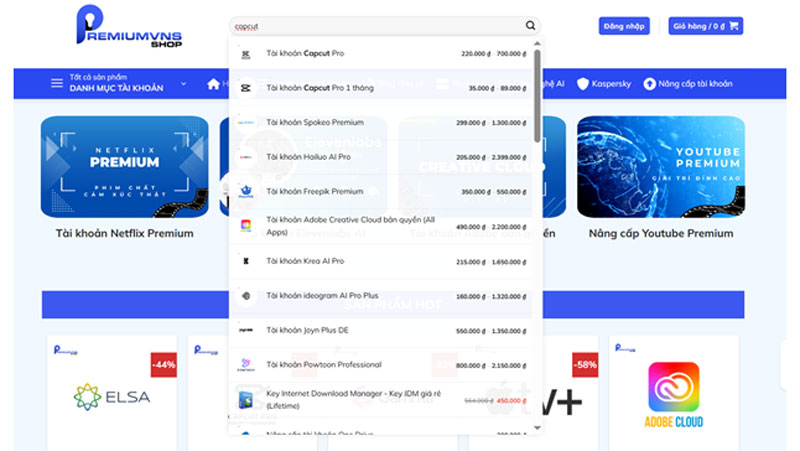Choose Tài khoản Spokeo Premium from suggestions
Screen dimensions: 800x451
click(x=315, y=123)
